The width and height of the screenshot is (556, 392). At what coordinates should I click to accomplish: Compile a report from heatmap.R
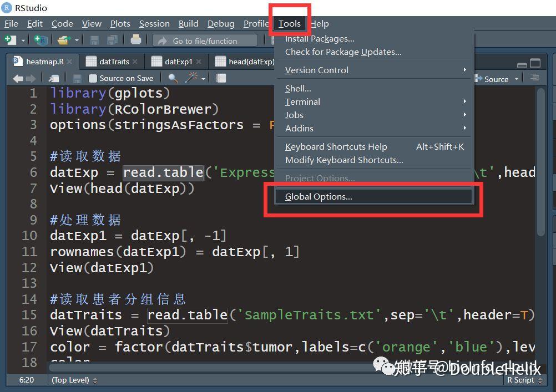221,78
